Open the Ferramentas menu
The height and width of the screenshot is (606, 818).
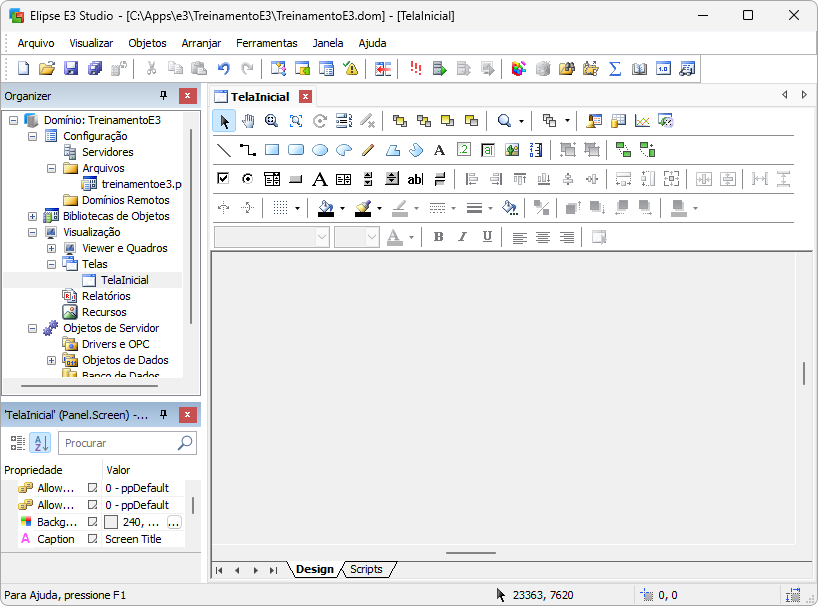[266, 43]
